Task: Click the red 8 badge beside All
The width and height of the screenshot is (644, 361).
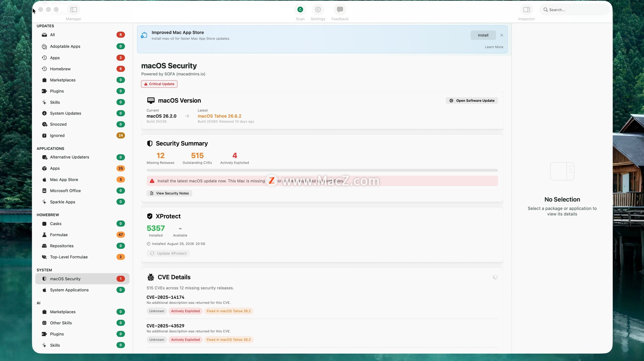Action: click(121, 35)
